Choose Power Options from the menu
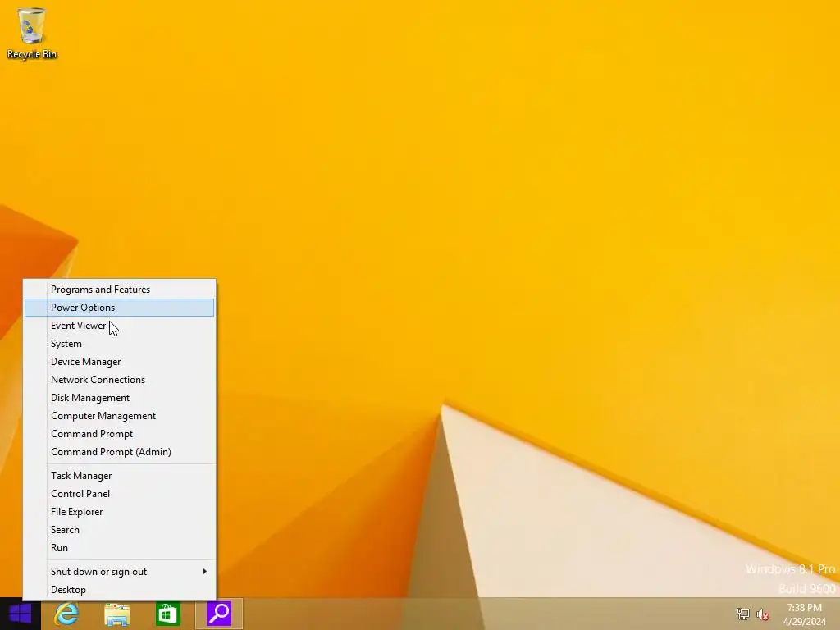 119,308
